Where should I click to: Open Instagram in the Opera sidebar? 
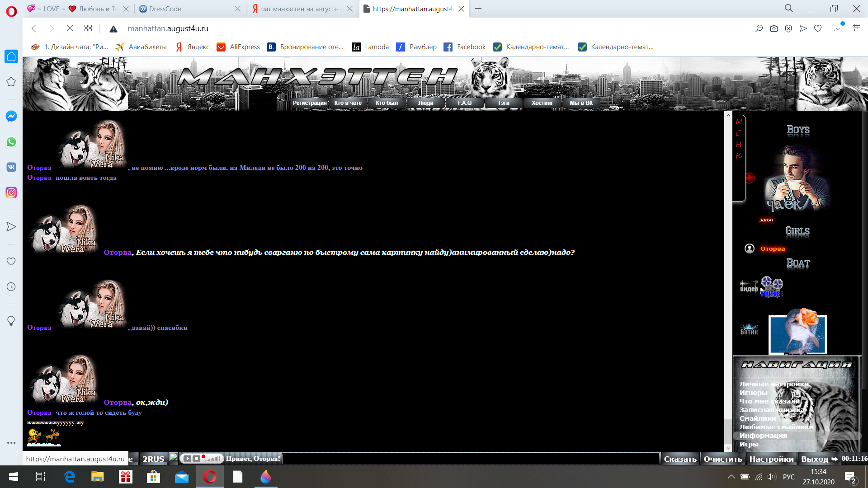(x=11, y=192)
